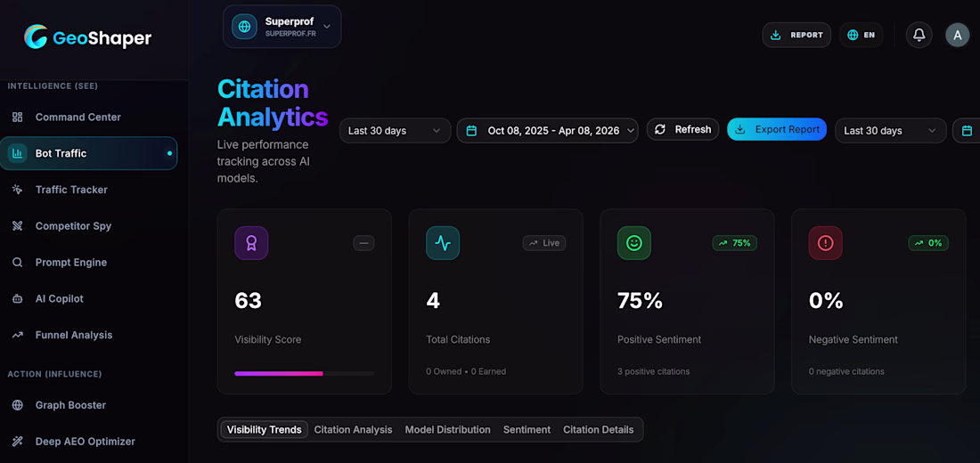Click the notification bell icon
The height and width of the screenshot is (463, 980).
919,35
